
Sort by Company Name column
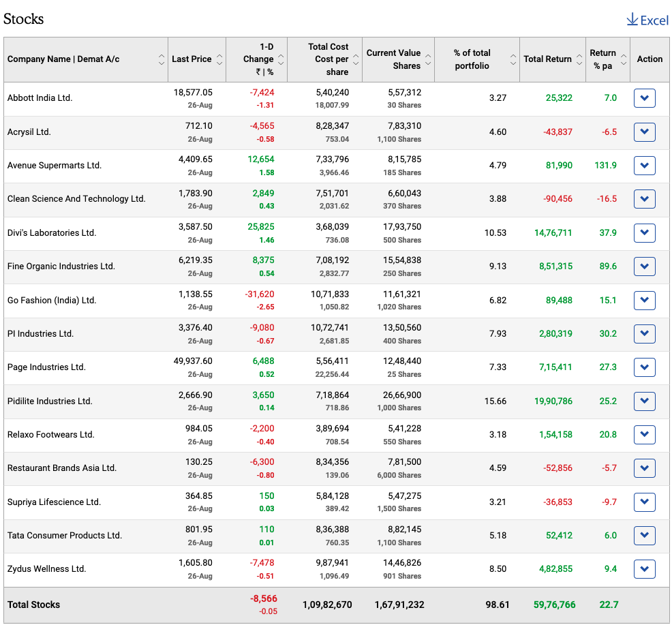click(x=161, y=59)
